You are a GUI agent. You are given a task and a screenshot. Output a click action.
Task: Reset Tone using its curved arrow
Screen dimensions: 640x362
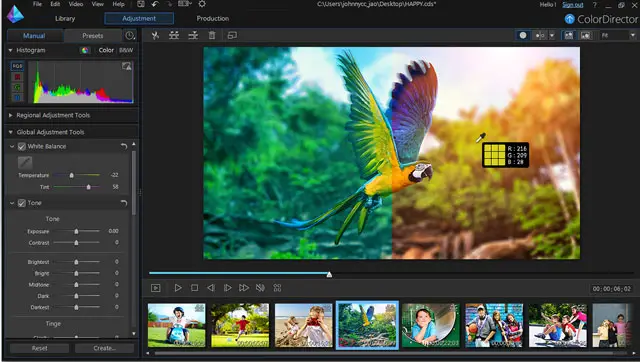pos(124,203)
